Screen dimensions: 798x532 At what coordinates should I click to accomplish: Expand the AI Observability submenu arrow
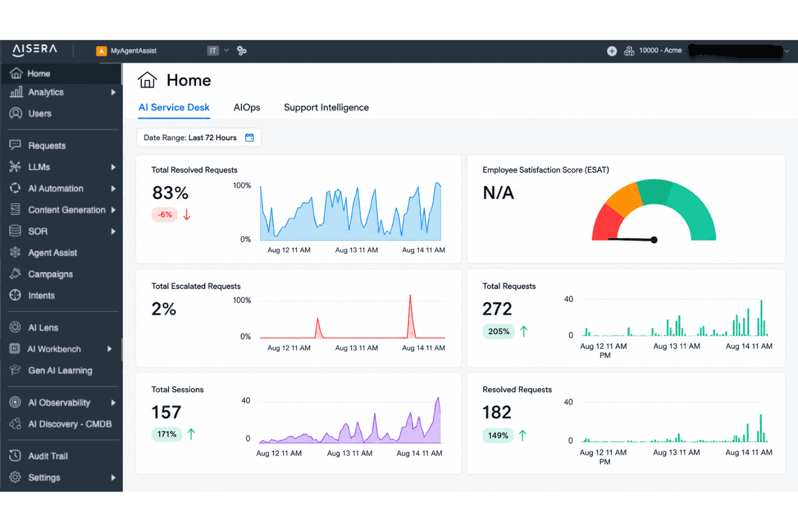(113, 403)
